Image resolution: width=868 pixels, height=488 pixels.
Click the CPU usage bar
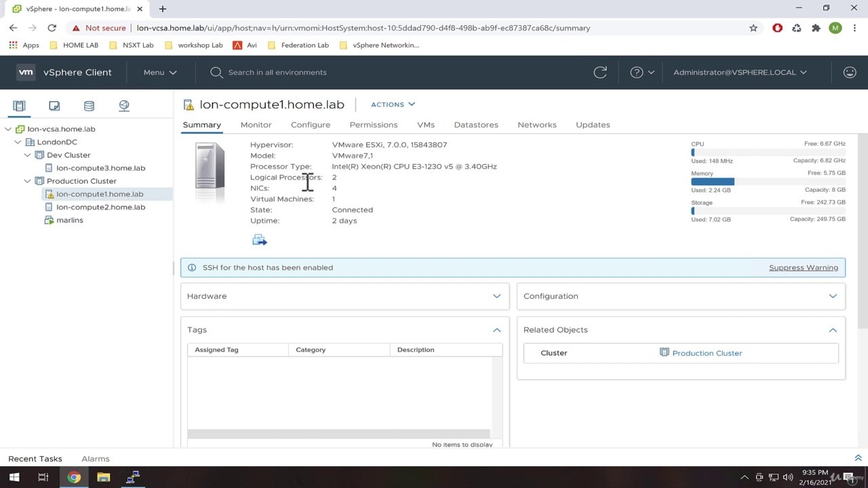[768, 152]
